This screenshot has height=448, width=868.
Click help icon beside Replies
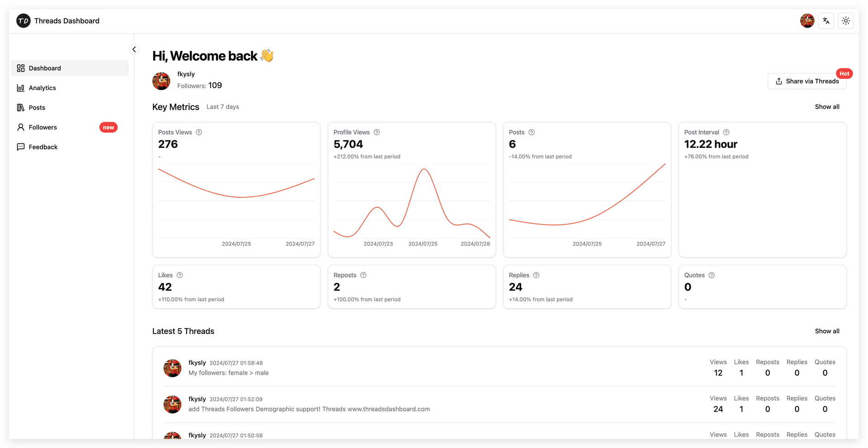[x=536, y=275]
